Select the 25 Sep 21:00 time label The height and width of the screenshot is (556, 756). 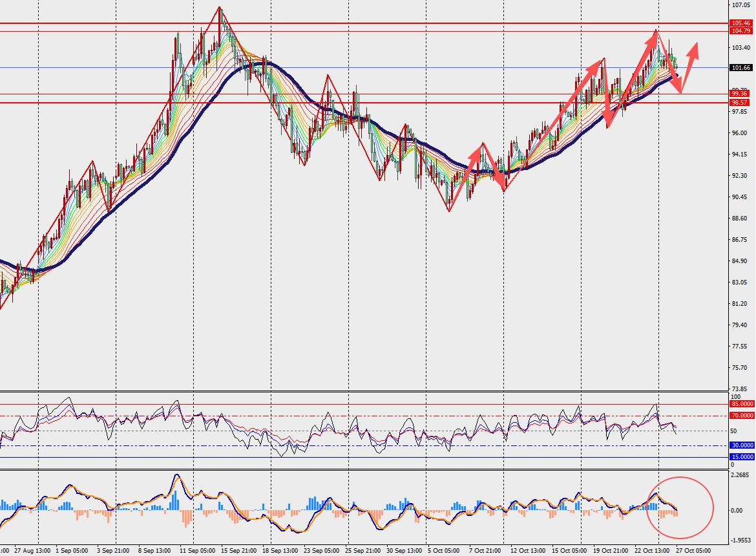(363, 551)
